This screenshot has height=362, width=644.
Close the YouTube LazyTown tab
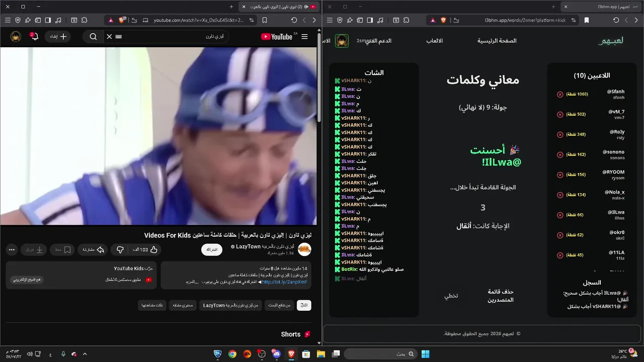pos(244,7)
